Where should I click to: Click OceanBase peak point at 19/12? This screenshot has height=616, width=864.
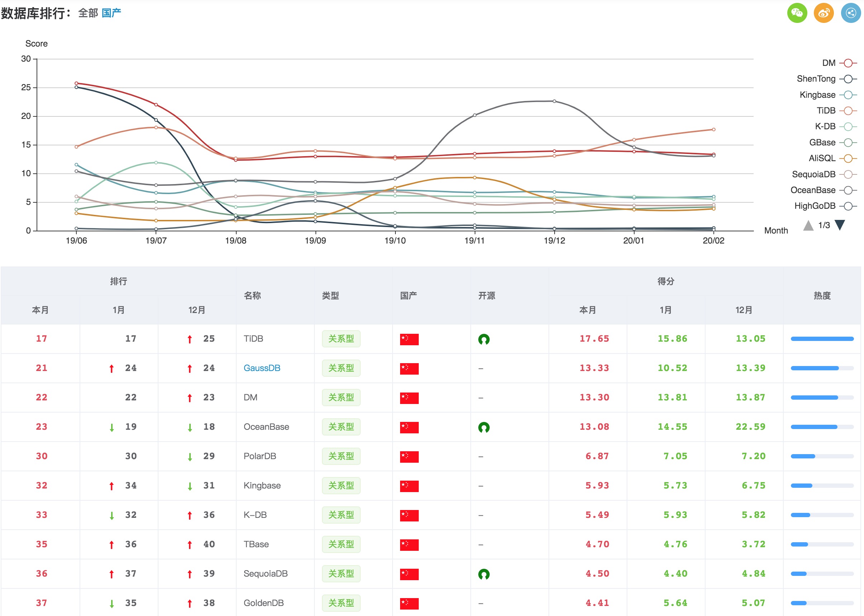pos(554,101)
